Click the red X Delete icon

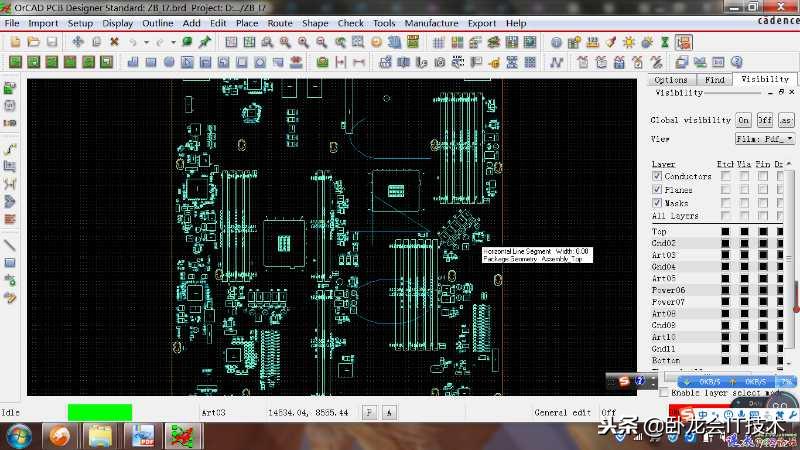(114, 42)
